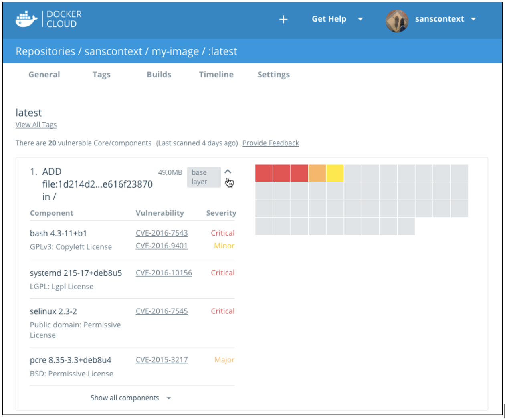Click the Provide Feedback link
Viewport: 505px width, 420px height.
click(x=271, y=143)
